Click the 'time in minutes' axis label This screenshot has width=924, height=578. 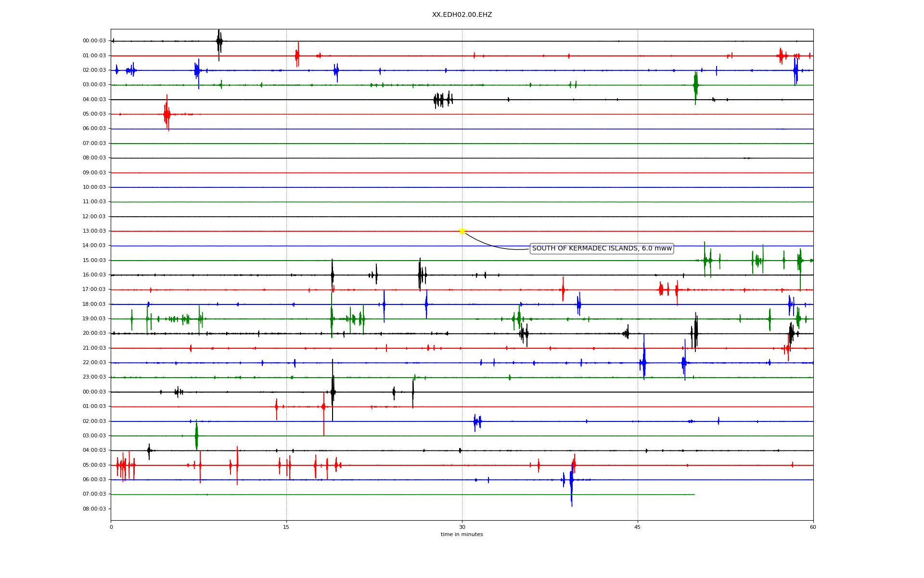pyautogui.click(x=462, y=534)
